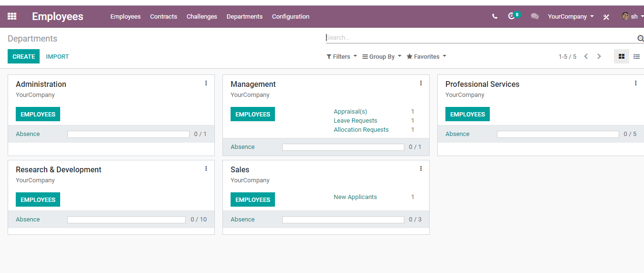Open the Contracts menu

[x=164, y=16]
